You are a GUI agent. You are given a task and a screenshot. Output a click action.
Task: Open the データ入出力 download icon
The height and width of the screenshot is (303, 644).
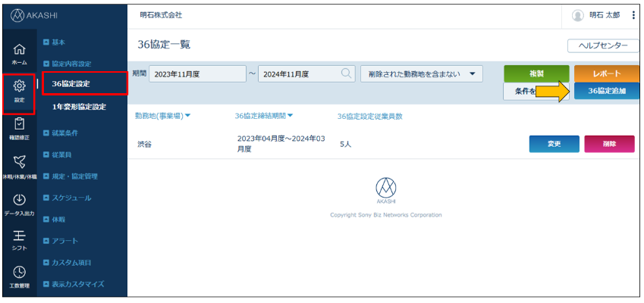[20, 201]
